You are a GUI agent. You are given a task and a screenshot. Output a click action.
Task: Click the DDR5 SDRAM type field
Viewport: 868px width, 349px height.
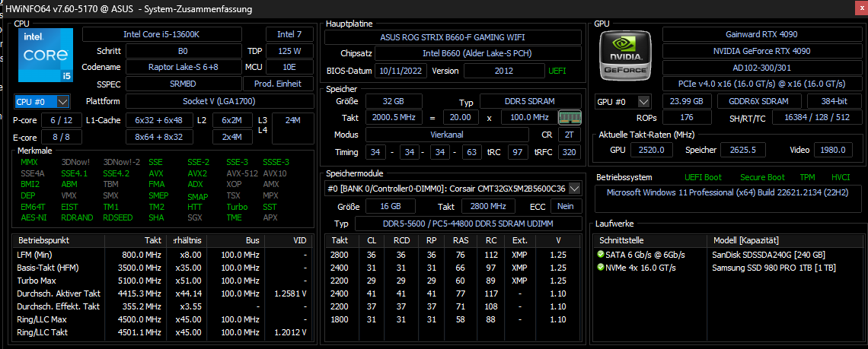pyautogui.click(x=531, y=102)
